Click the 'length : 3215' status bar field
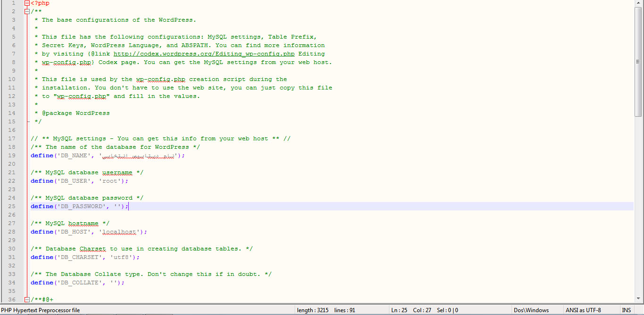644x315 pixels. tap(313, 310)
